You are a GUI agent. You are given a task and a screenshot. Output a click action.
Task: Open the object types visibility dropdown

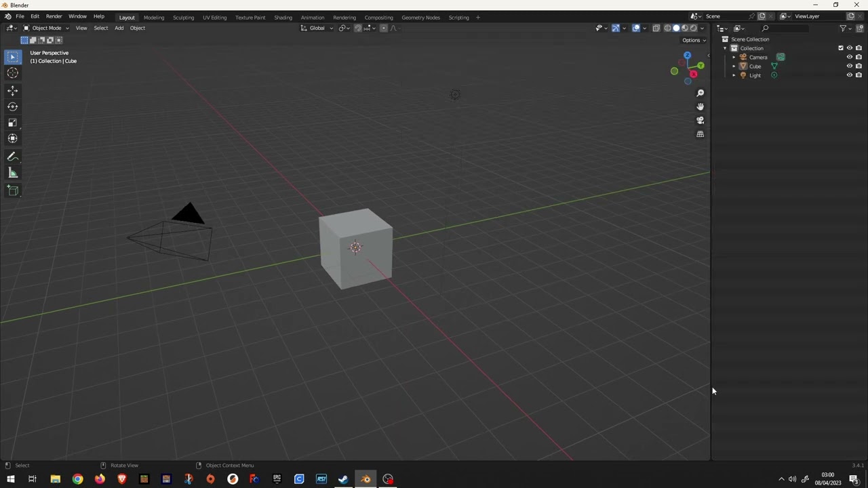[601, 28]
